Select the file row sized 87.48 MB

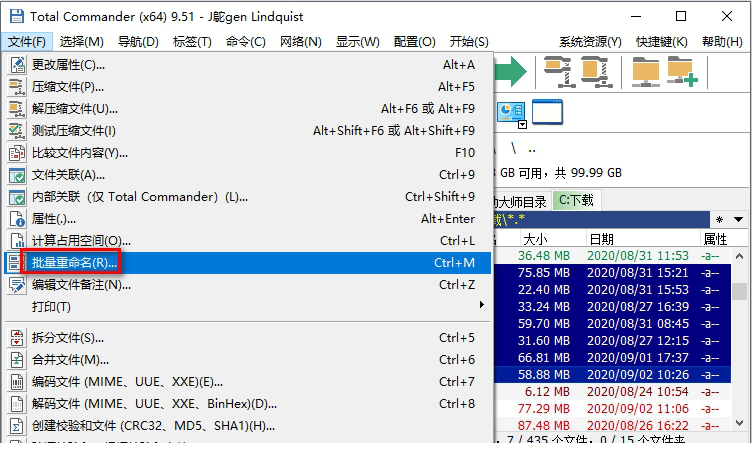coord(612,425)
